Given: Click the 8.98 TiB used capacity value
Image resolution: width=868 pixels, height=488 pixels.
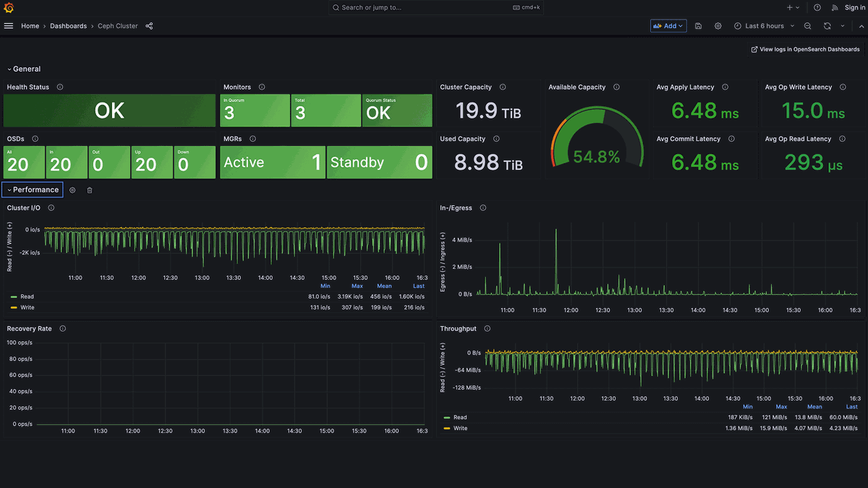Looking at the screenshot, I should pyautogui.click(x=488, y=163).
